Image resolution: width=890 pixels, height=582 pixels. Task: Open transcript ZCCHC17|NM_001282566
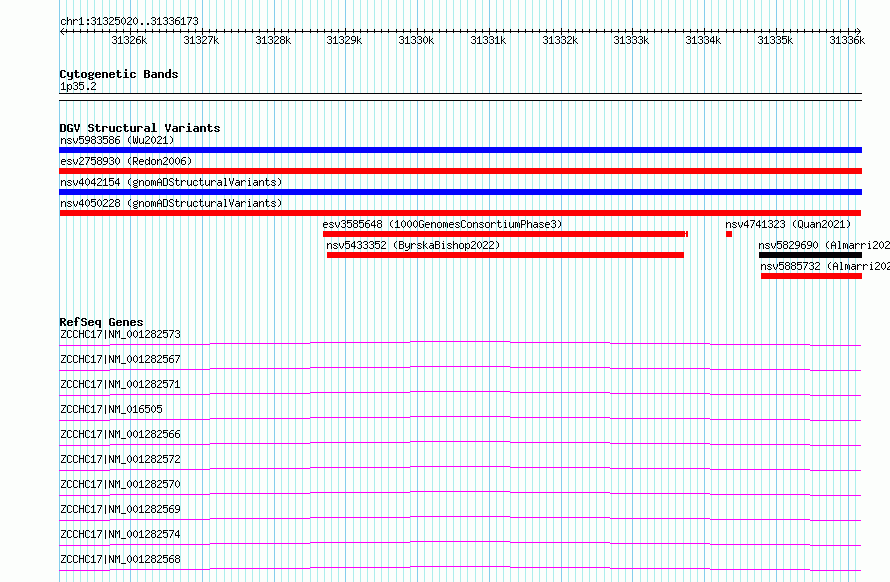coord(120,434)
